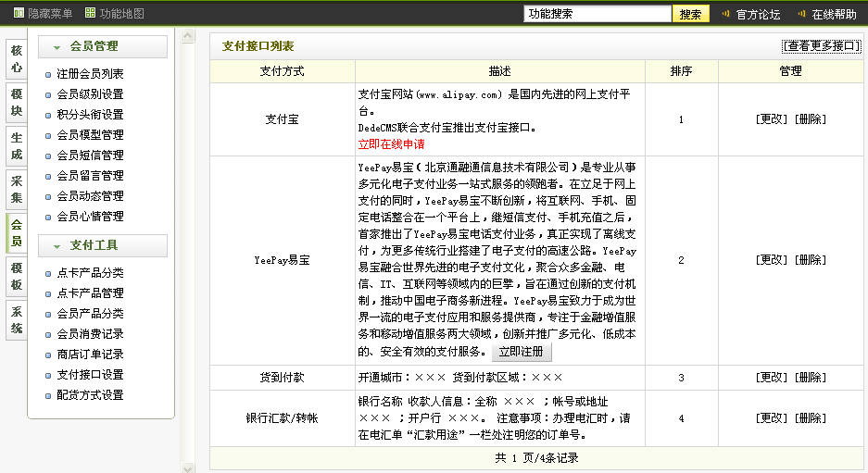868x473 pixels.
Task: Click scrollbar down arrow beside menu
Action: click(188, 467)
